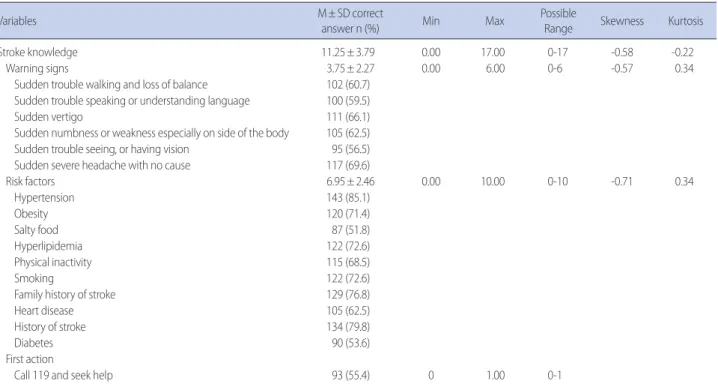Select the 'Smoking' row label
Viewport: 718px width, 387px height.
coord(34,278)
